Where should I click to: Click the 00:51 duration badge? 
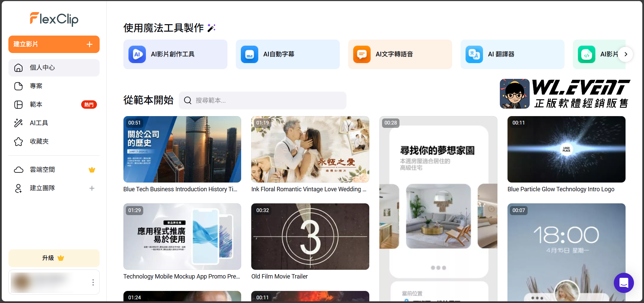(x=135, y=123)
